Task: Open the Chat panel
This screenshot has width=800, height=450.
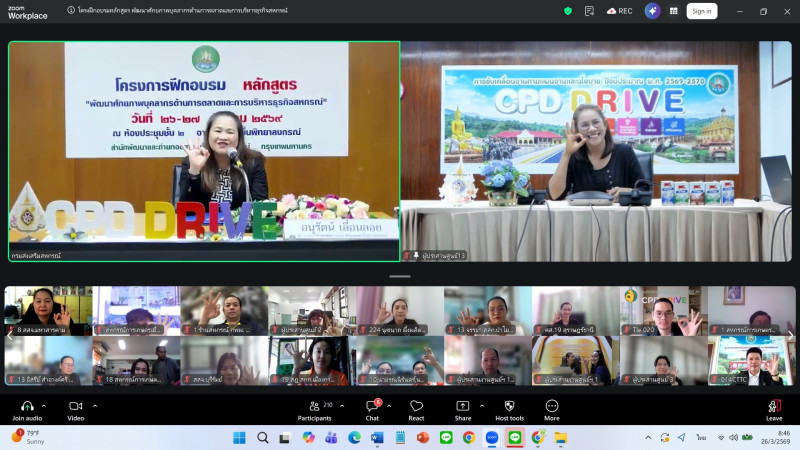Action: [x=372, y=406]
